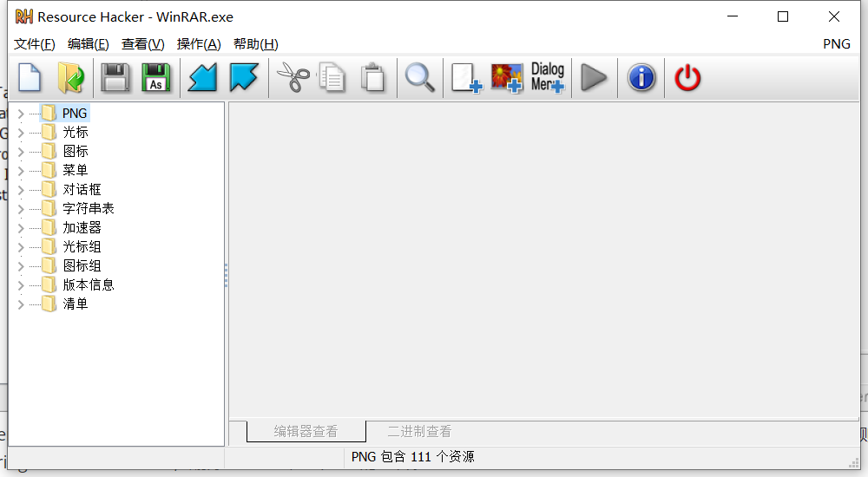
Task: Minimize the Resource Hacker window
Action: 733,16
